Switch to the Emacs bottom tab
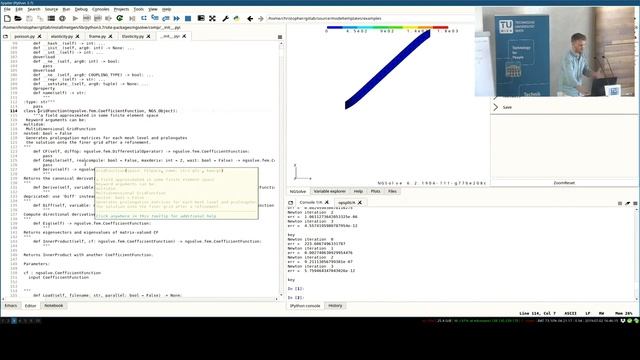 pos(11,306)
